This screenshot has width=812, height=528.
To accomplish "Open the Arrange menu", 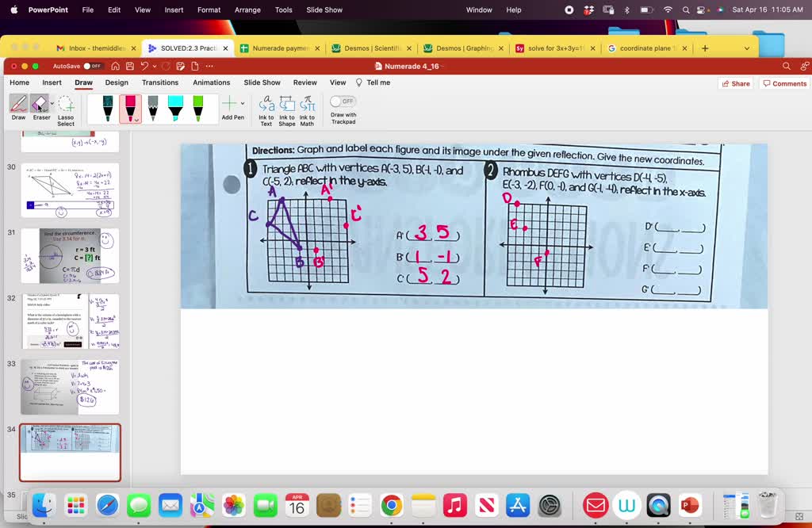I will pos(247,10).
